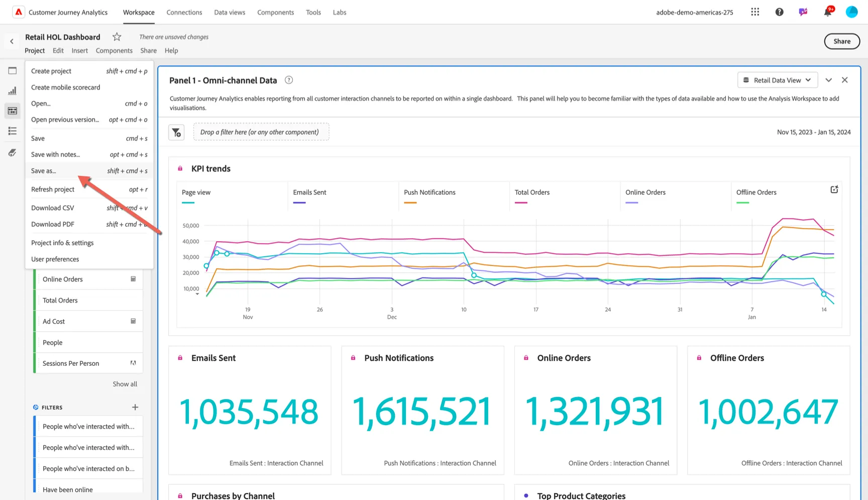Open the Labs tab
This screenshot has height=500, width=868.
[x=340, y=12]
